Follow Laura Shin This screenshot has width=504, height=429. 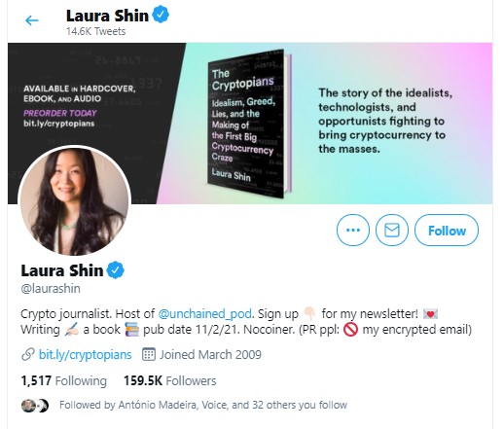pyautogui.click(x=447, y=231)
